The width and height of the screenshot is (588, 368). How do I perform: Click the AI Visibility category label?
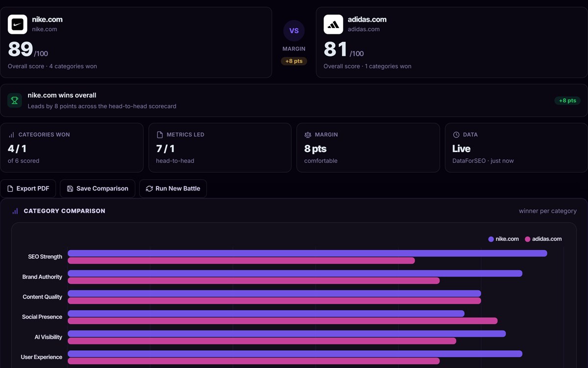[49, 337]
